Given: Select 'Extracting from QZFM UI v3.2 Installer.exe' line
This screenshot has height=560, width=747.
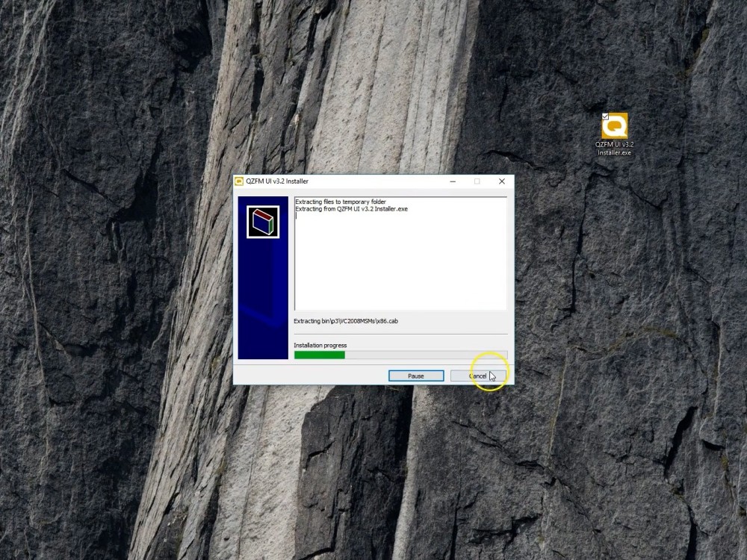Looking at the screenshot, I should pyautogui.click(x=352, y=209).
